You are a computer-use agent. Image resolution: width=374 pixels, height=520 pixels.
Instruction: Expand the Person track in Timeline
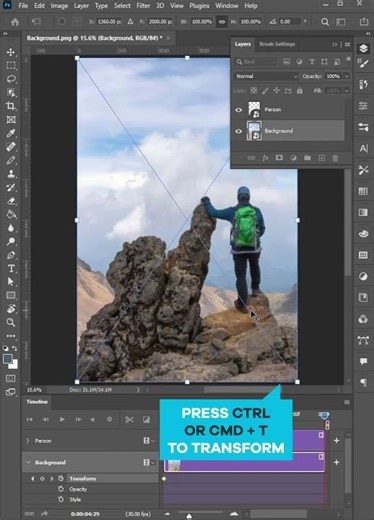28,441
